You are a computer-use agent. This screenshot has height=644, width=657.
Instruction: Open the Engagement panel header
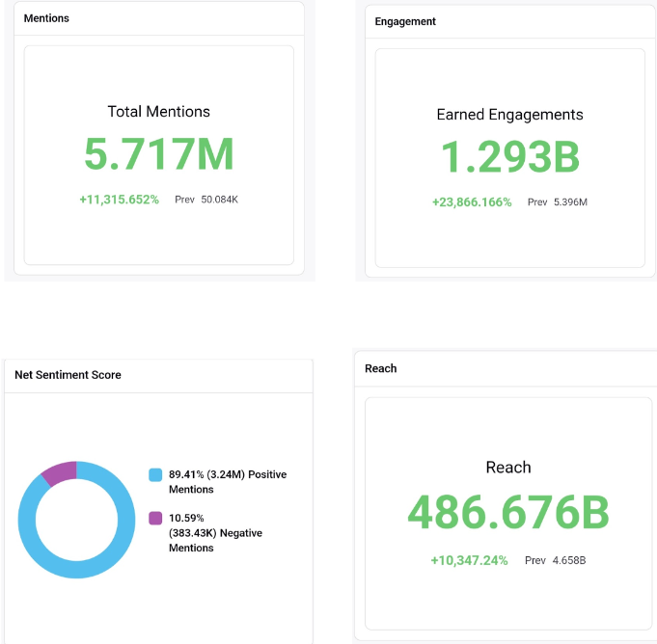coord(405,21)
